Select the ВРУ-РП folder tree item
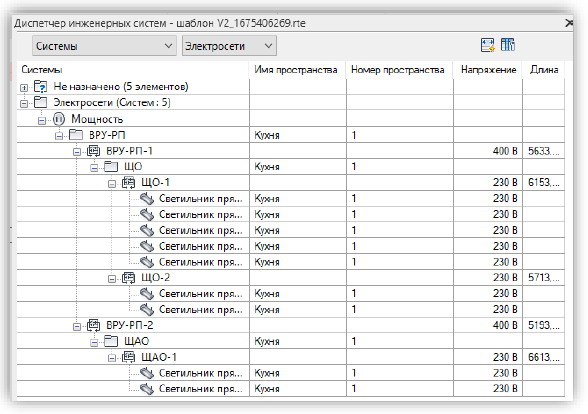The height and width of the screenshot is (414, 588). tap(107, 135)
